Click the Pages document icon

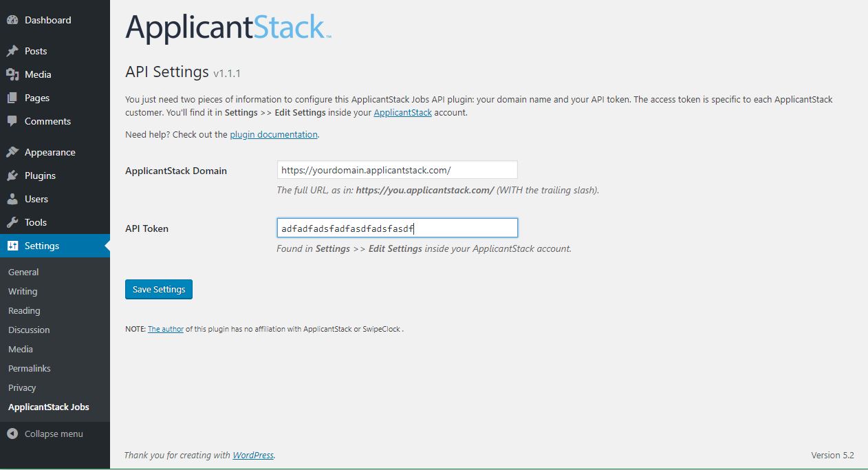[12, 98]
